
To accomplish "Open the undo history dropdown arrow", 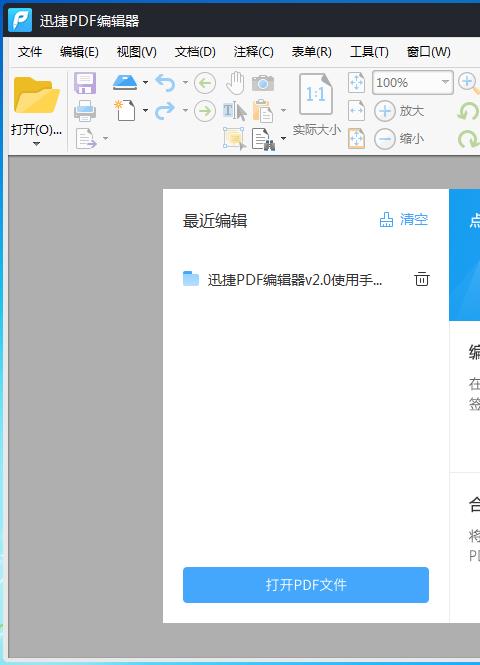I will point(185,82).
